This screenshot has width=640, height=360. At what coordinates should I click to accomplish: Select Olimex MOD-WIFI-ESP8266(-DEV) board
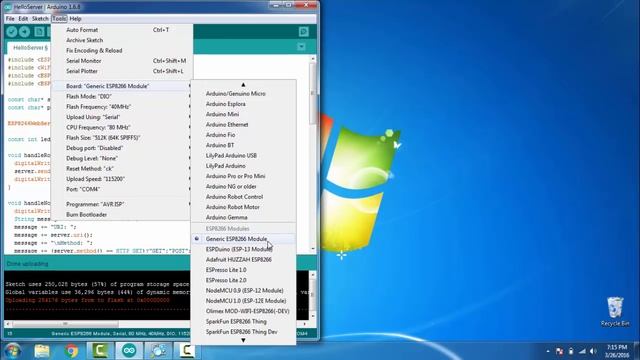coord(243,311)
